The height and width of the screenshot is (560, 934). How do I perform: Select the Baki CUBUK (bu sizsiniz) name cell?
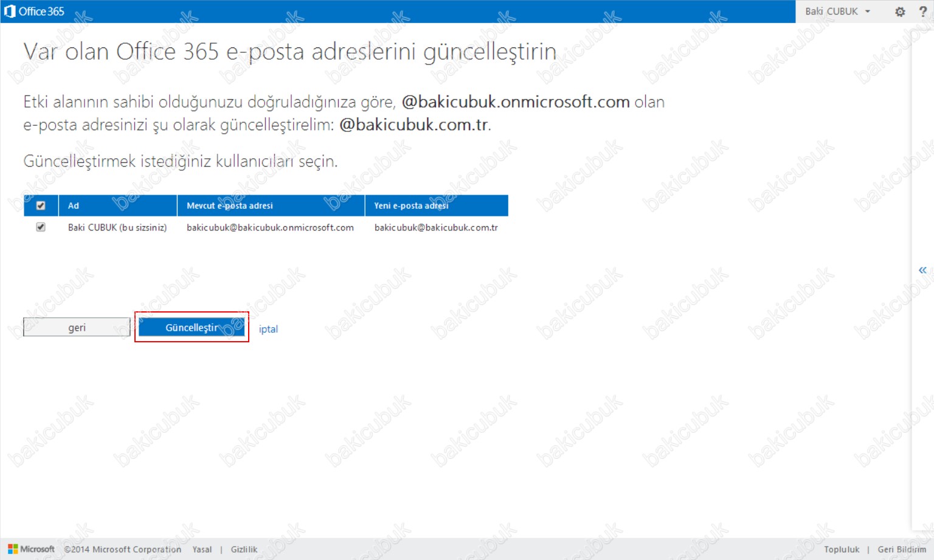coord(117,227)
